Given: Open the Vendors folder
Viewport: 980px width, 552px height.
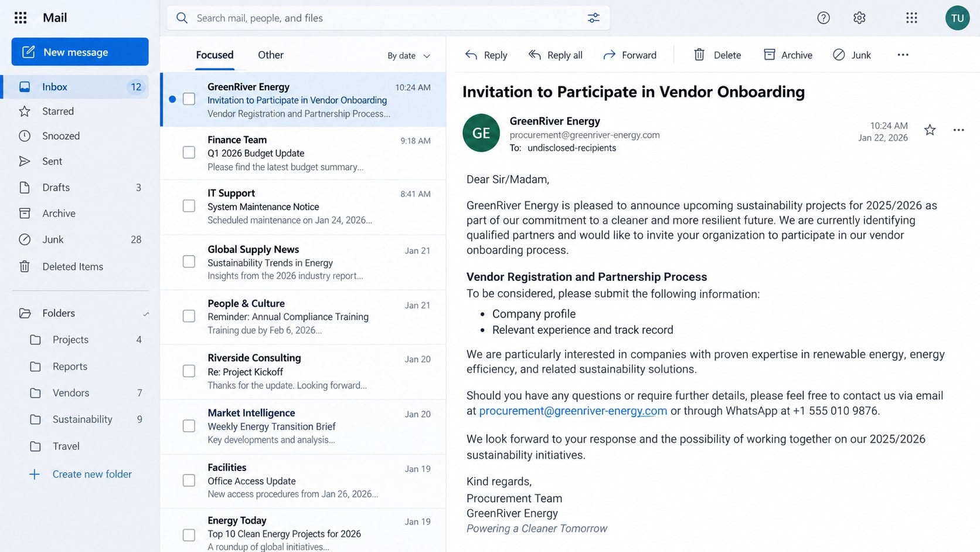Looking at the screenshot, I should [x=85, y=393].
